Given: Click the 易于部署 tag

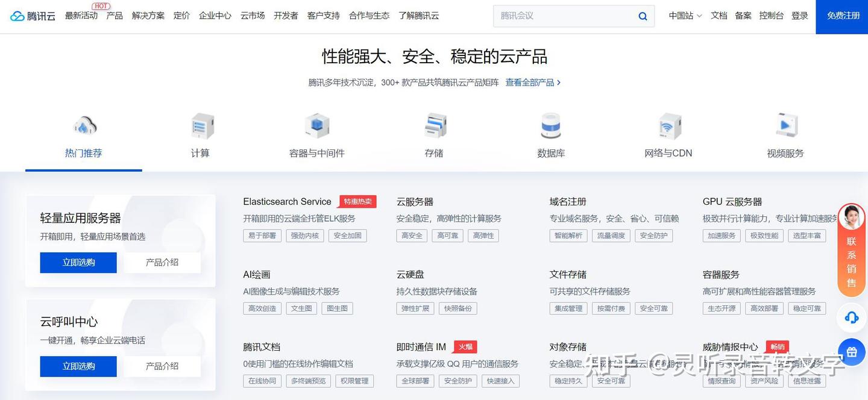Looking at the screenshot, I should pyautogui.click(x=262, y=236).
